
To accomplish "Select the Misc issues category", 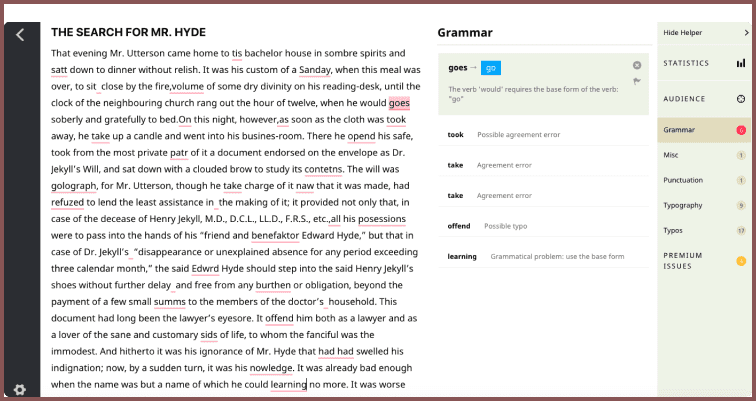I will click(x=671, y=155).
